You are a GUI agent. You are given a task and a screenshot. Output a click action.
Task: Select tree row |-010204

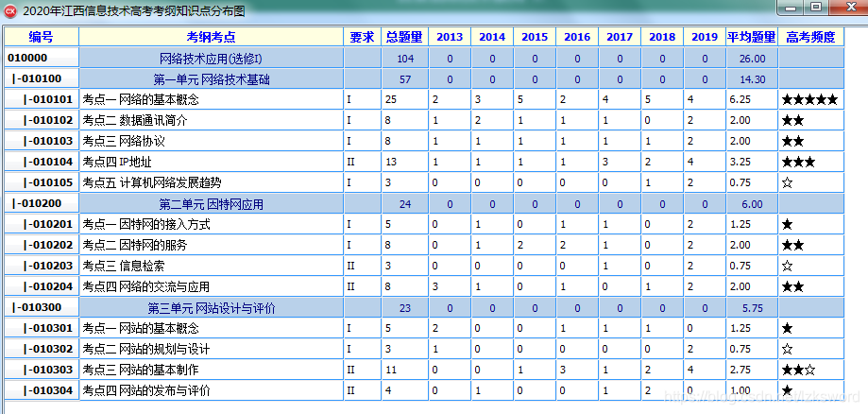point(42,286)
